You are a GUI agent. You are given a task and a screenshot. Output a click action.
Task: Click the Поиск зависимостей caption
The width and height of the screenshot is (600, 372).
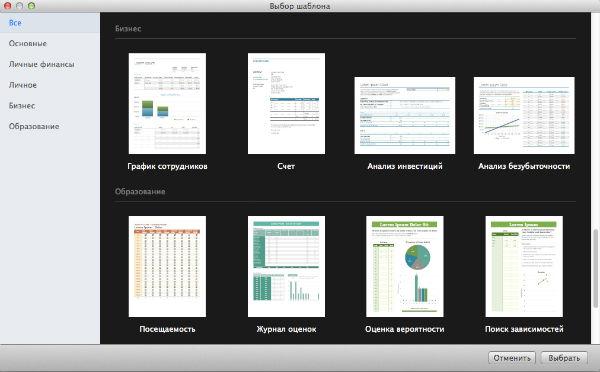[x=524, y=329]
